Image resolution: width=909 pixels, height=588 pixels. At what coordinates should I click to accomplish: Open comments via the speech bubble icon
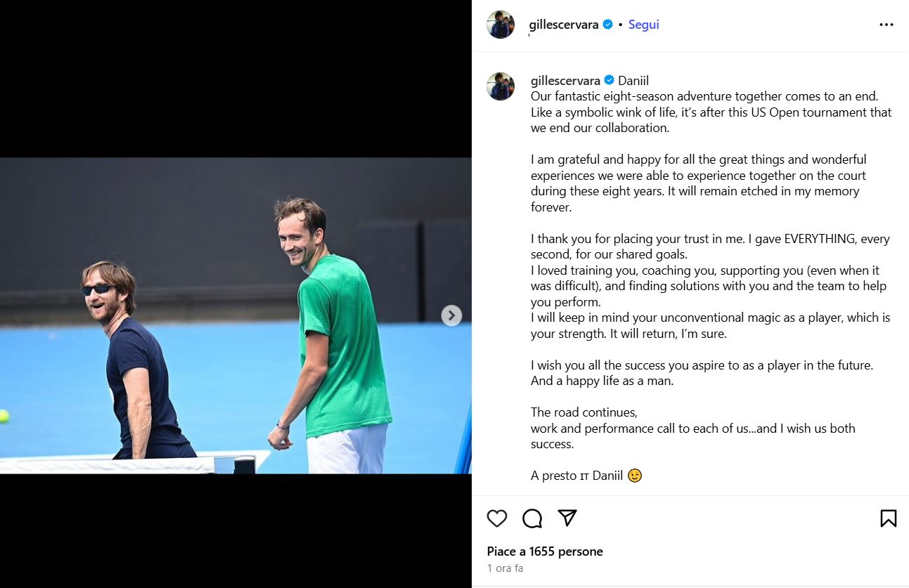coord(532,518)
